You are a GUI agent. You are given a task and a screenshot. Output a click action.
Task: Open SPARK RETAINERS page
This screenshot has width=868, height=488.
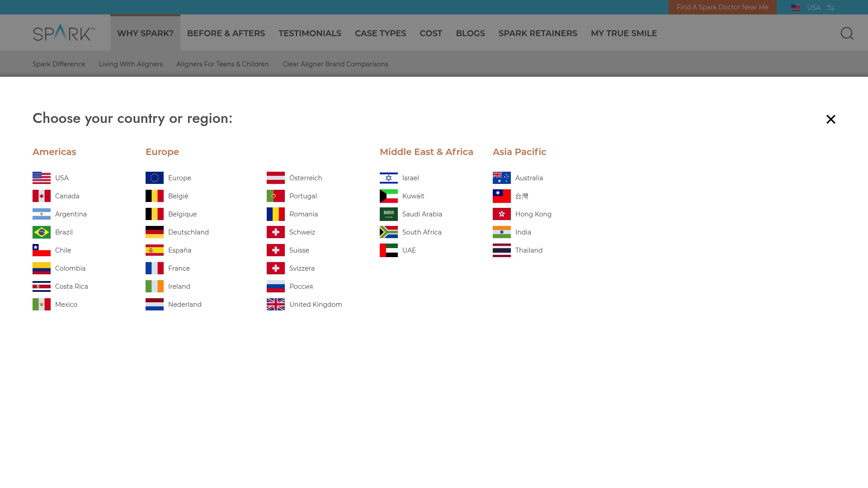tap(538, 33)
